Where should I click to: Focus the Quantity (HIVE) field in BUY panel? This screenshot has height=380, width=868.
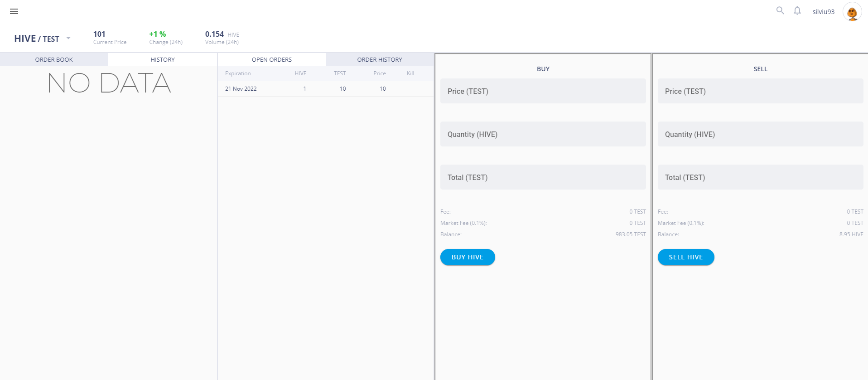click(543, 134)
